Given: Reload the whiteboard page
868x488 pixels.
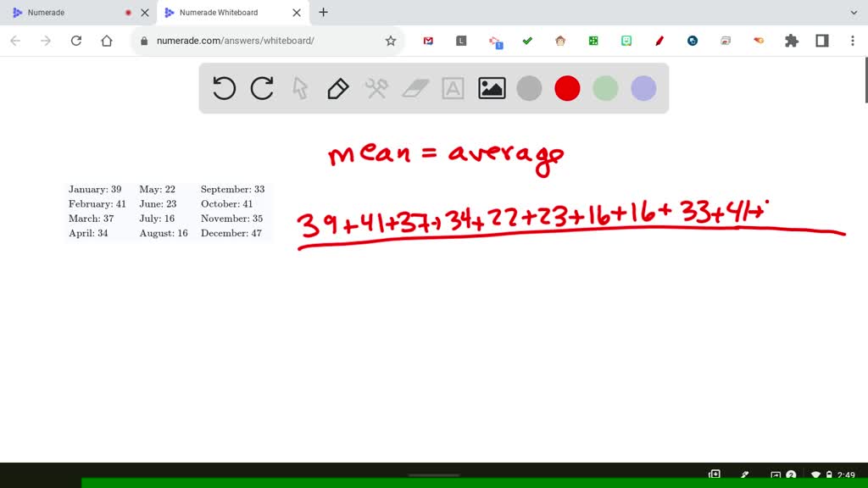Looking at the screenshot, I should coord(76,41).
